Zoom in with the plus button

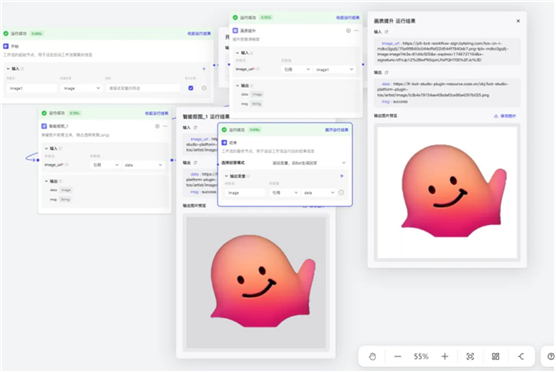(445, 356)
